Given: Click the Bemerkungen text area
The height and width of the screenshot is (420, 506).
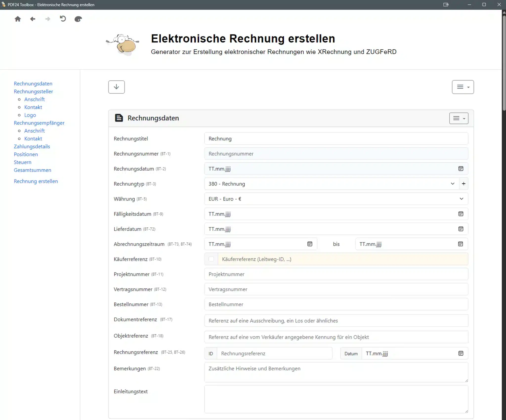Looking at the screenshot, I should coord(336,372).
